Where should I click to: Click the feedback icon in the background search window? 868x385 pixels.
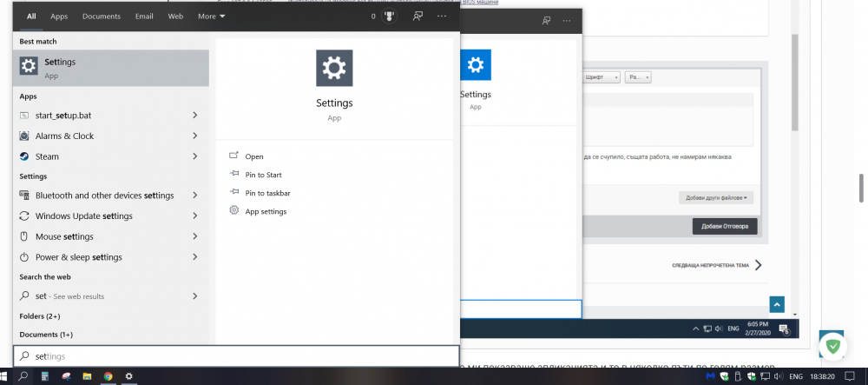point(546,21)
